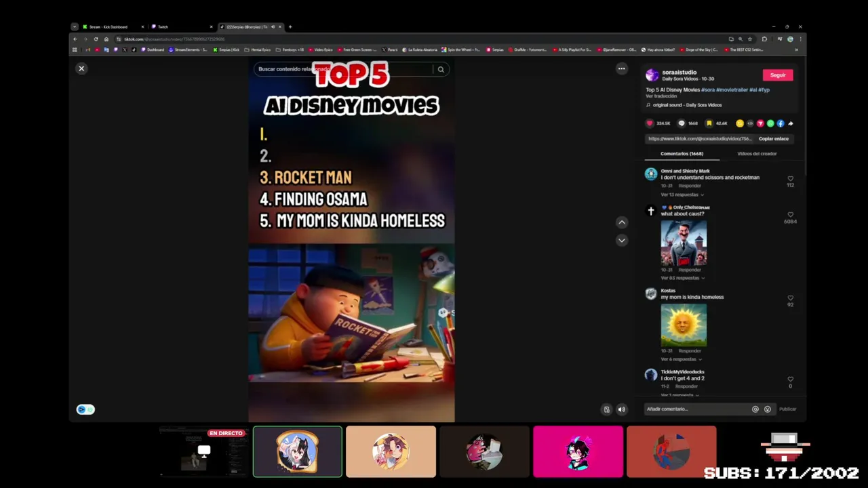The width and height of the screenshot is (868, 488).
Task: Click the yellow repost share icon
Action: (740, 123)
